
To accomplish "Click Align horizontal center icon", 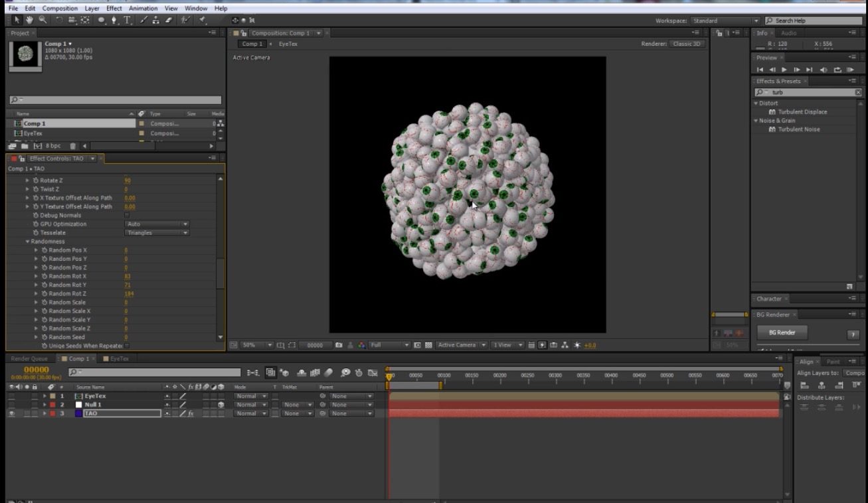I will coord(822,386).
